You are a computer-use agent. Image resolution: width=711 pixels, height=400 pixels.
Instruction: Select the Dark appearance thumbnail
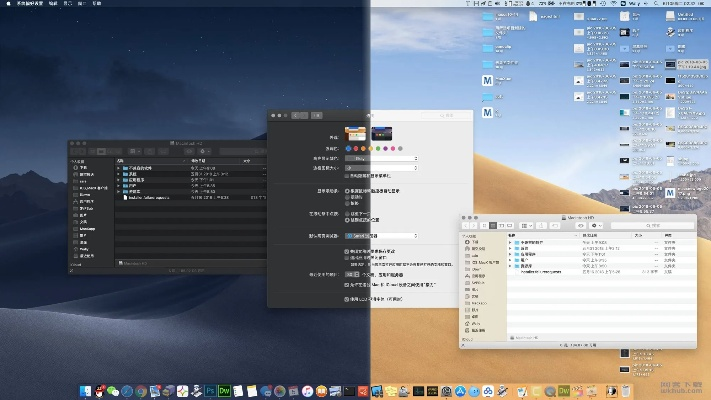point(381,133)
